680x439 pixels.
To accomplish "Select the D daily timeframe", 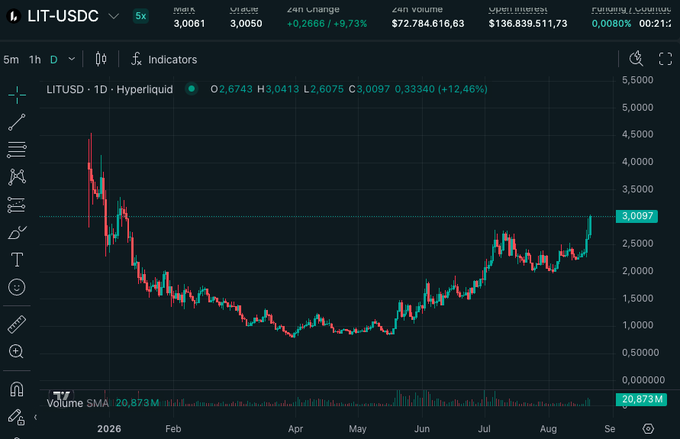I will point(54,59).
